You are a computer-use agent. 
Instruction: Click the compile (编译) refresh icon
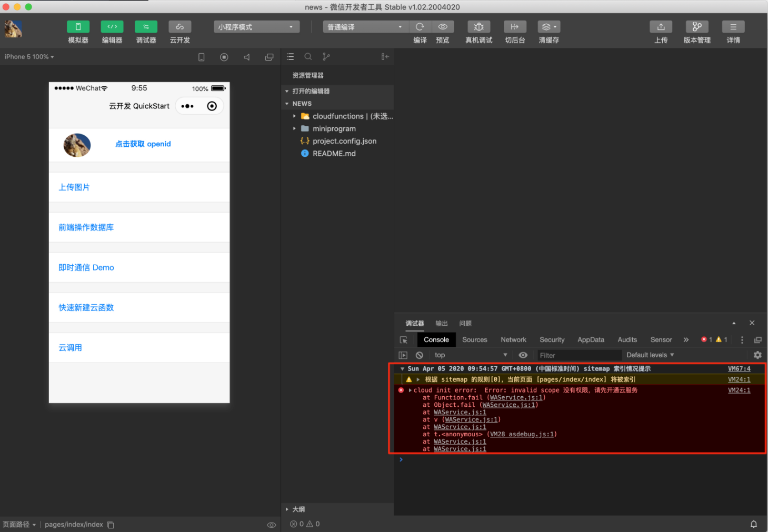click(420, 27)
